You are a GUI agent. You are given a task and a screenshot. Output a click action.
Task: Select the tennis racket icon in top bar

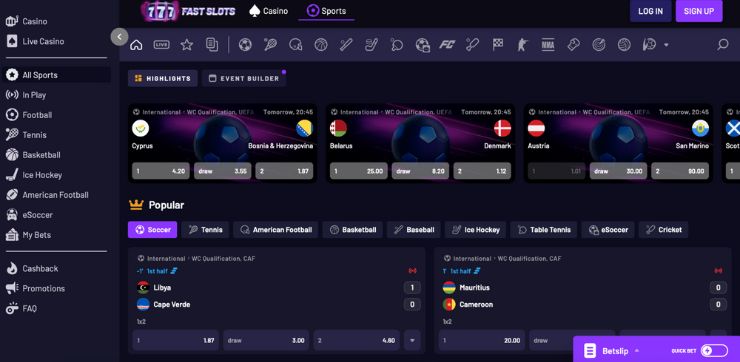pos(270,45)
